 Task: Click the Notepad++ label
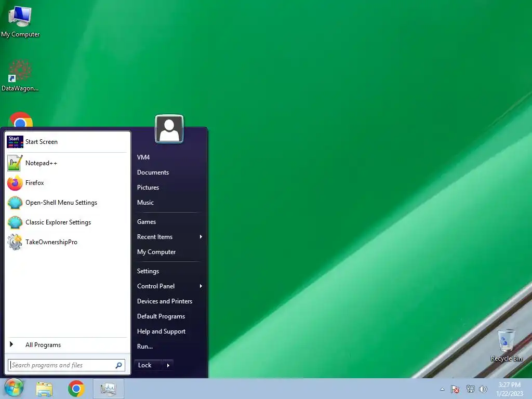[41, 163]
